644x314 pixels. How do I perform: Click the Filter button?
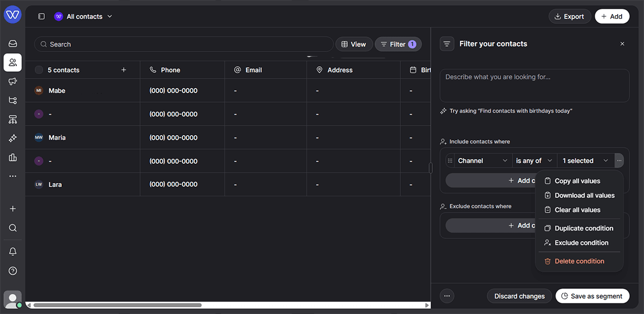(398, 44)
